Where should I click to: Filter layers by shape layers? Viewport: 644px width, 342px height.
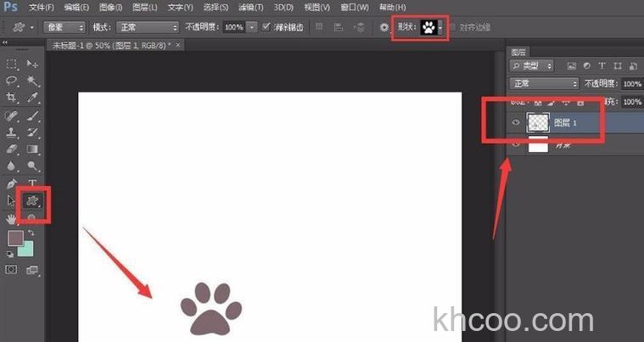tap(618, 65)
